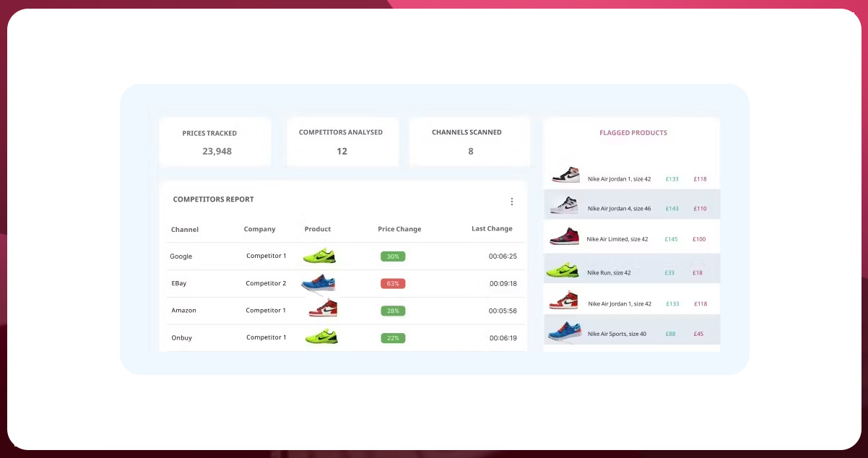
Task: Sort by the Channel column header
Action: (x=185, y=230)
